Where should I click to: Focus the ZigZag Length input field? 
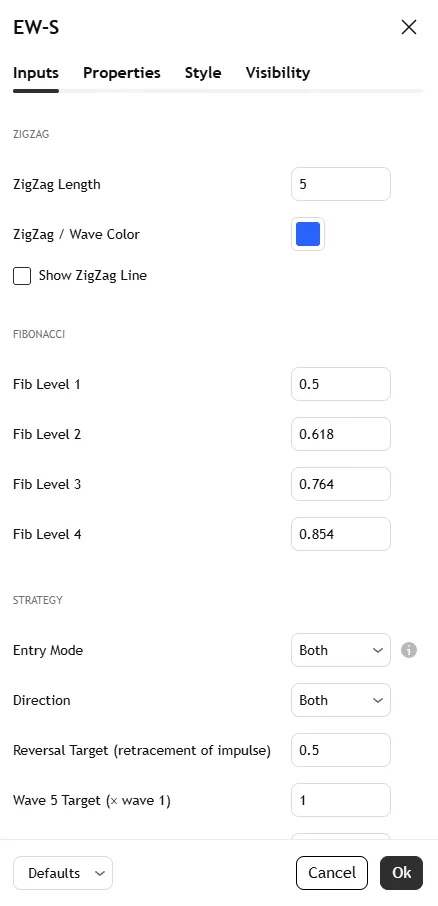click(341, 184)
